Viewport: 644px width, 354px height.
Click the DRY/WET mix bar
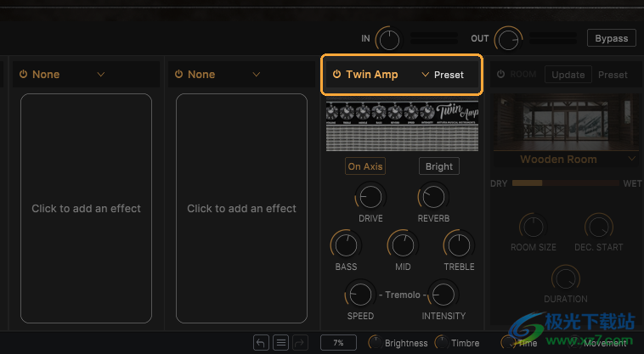click(566, 183)
